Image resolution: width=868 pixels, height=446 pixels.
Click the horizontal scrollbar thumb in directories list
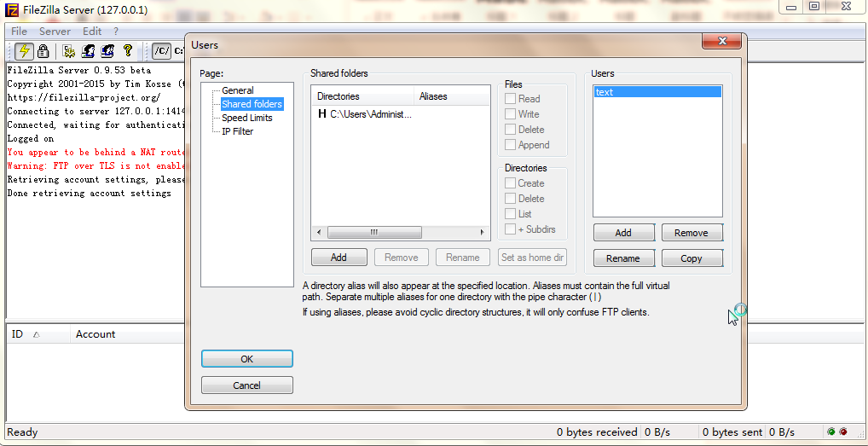[374, 233]
